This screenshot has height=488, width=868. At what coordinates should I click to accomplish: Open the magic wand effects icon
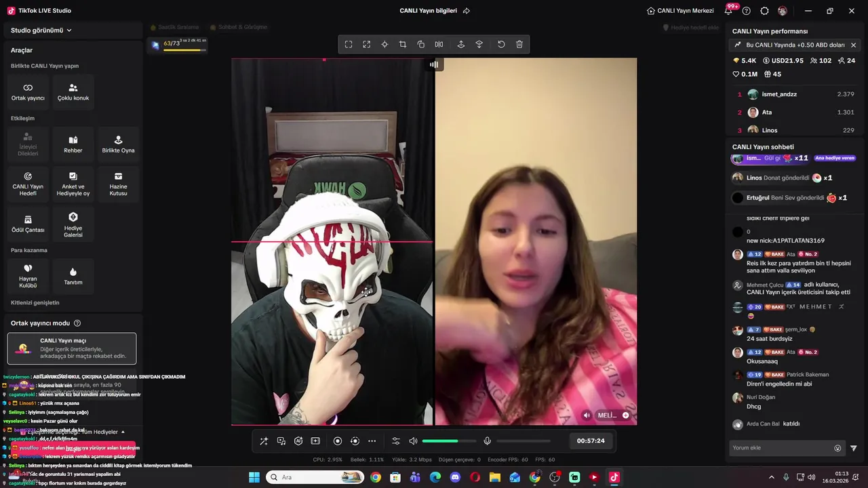click(x=264, y=441)
